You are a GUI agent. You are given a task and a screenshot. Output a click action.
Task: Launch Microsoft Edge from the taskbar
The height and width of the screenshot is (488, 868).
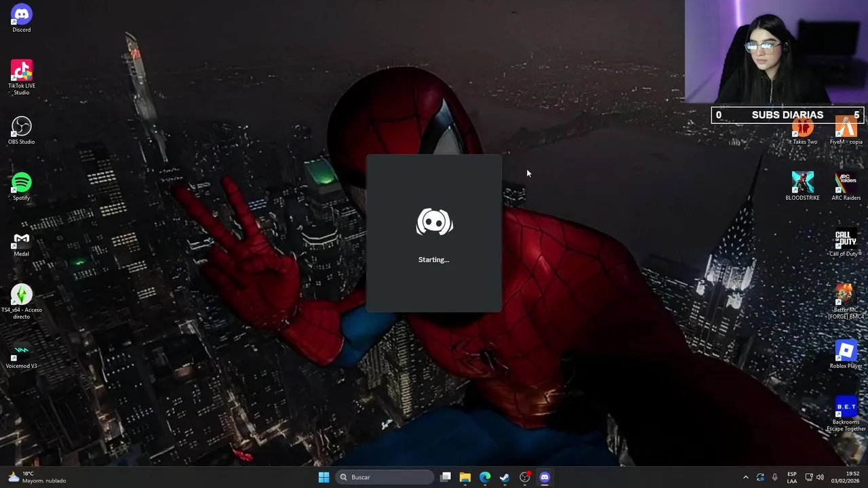tap(485, 477)
